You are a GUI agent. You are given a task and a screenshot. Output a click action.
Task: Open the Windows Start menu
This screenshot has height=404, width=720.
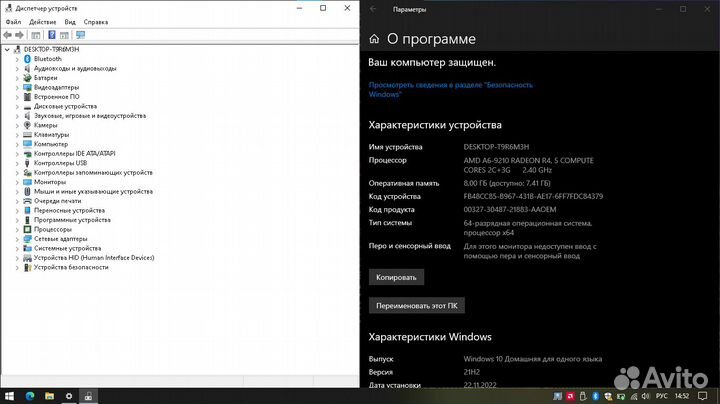pos(9,396)
